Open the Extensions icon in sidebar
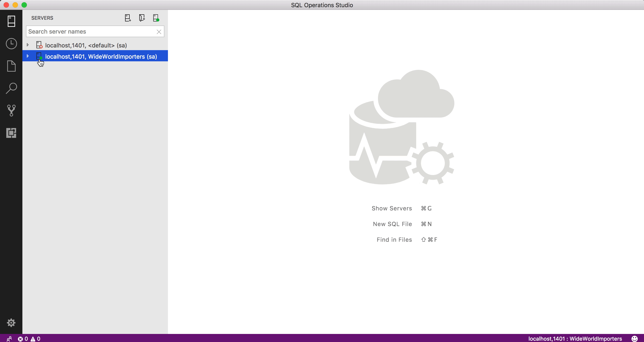Image resolution: width=644 pixels, height=342 pixels. click(11, 133)
